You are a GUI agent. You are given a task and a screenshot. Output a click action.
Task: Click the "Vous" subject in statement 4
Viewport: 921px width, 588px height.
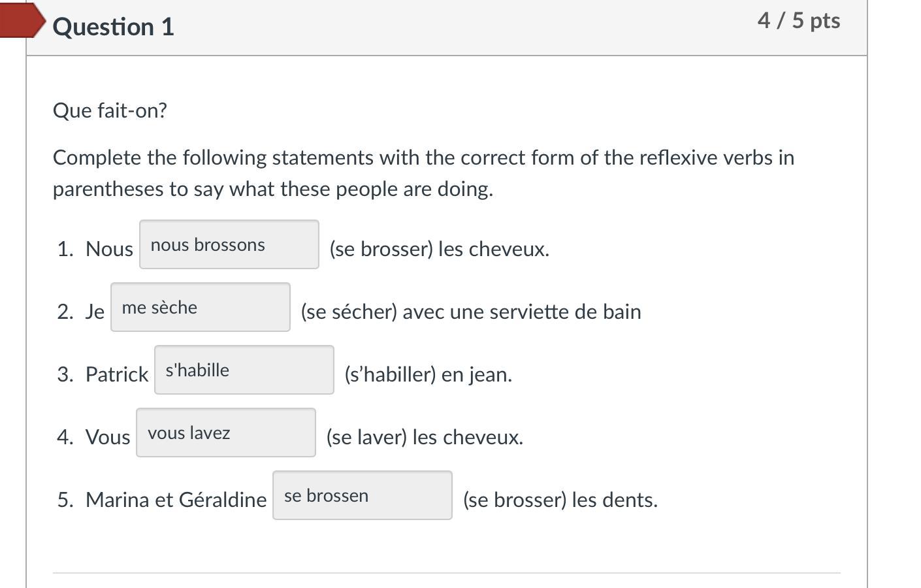click(108, 437)
